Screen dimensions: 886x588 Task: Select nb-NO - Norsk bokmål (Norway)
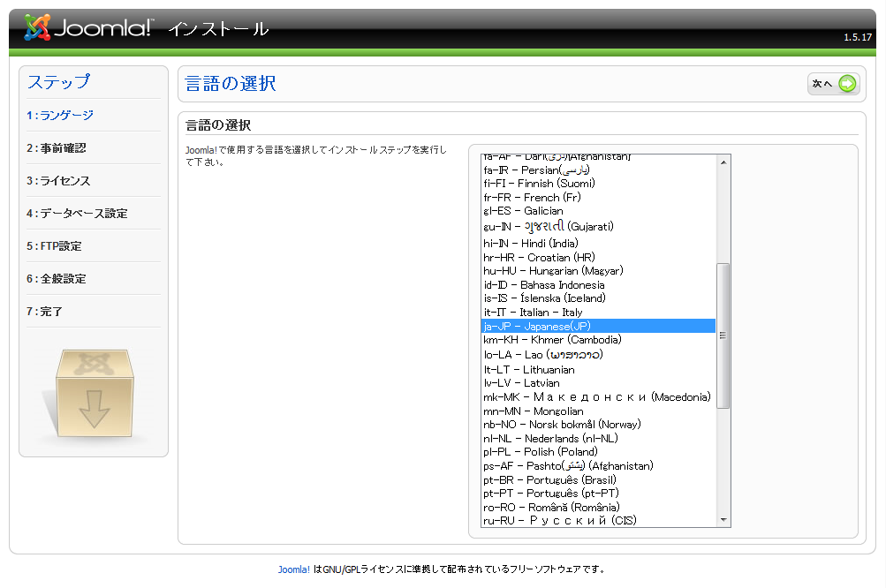(598, 425)
